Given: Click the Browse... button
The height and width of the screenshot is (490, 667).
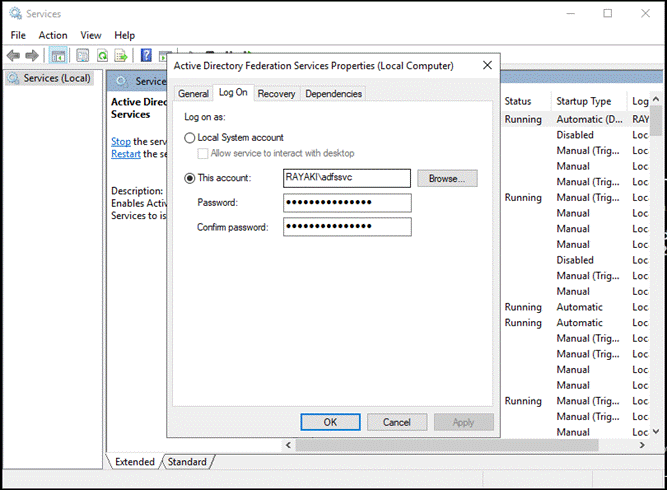Looking at the screenshot, I should pos(447,179).
